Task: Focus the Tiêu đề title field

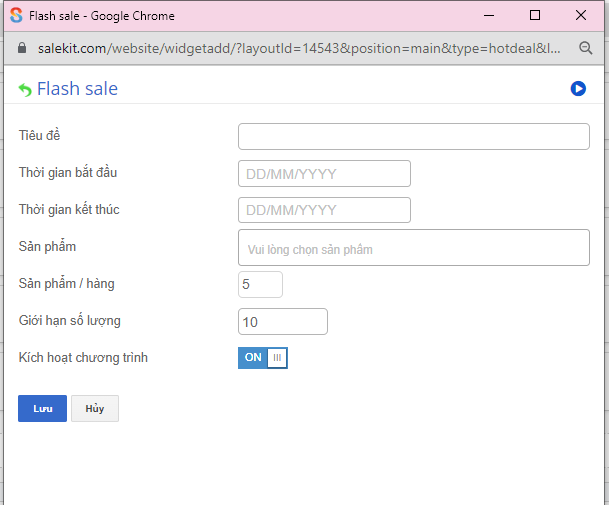Action: (x=413, y=136)
